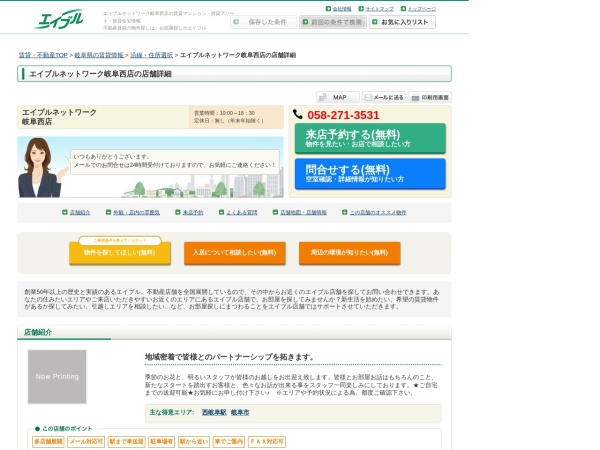The image size is (600, 450).
Task: Click エイブルネットワーク岐阜西店 shop name text
Action: [59, 117]
